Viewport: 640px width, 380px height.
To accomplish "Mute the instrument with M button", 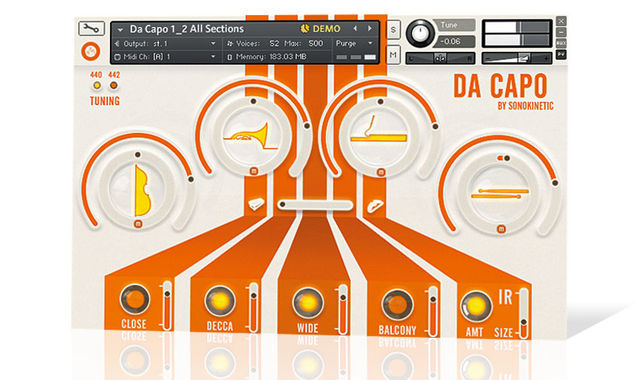I will coord(393,55).
